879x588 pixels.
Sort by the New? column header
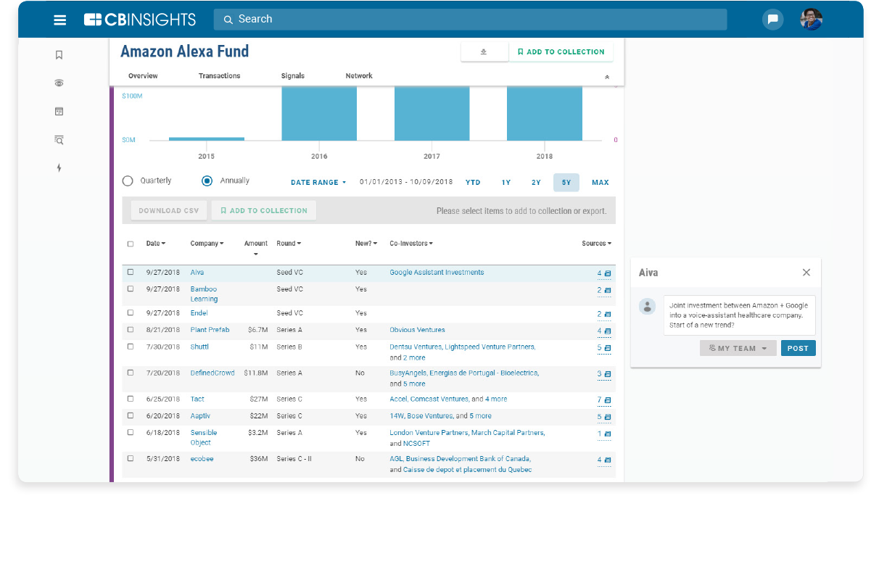pos(366,244)
